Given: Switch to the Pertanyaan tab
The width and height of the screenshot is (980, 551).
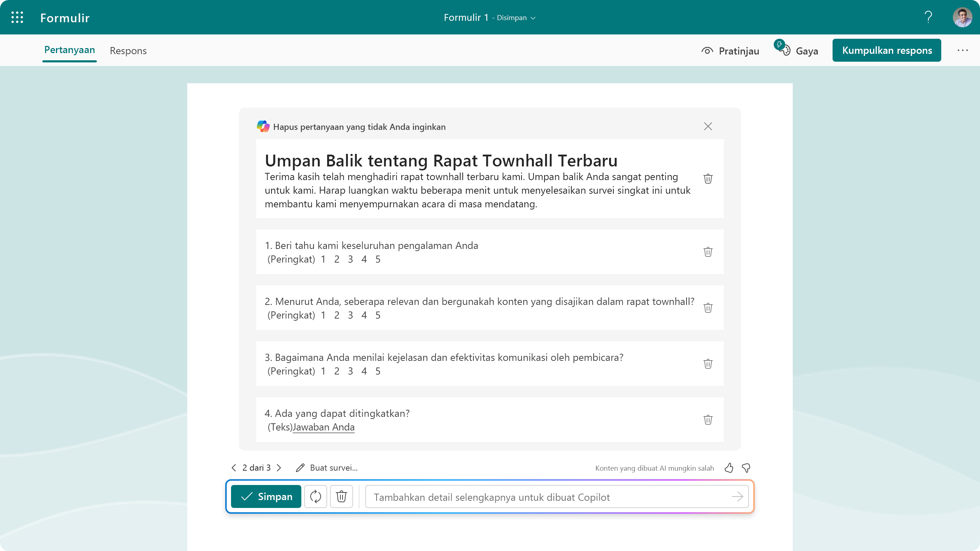Looking at the screenshot, I should (x=70, y=50).
